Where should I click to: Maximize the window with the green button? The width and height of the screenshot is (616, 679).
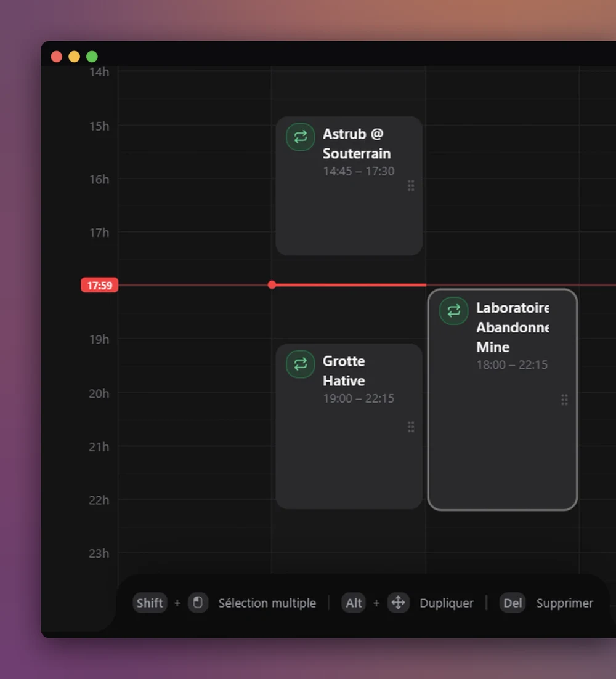tap(92, 57)
